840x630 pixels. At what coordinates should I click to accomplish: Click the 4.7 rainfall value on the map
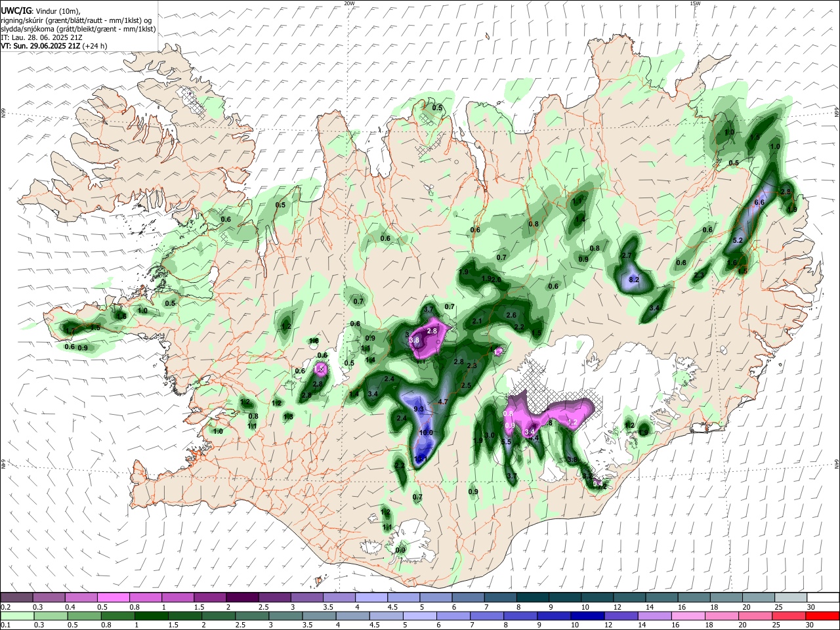coord(442,402)
